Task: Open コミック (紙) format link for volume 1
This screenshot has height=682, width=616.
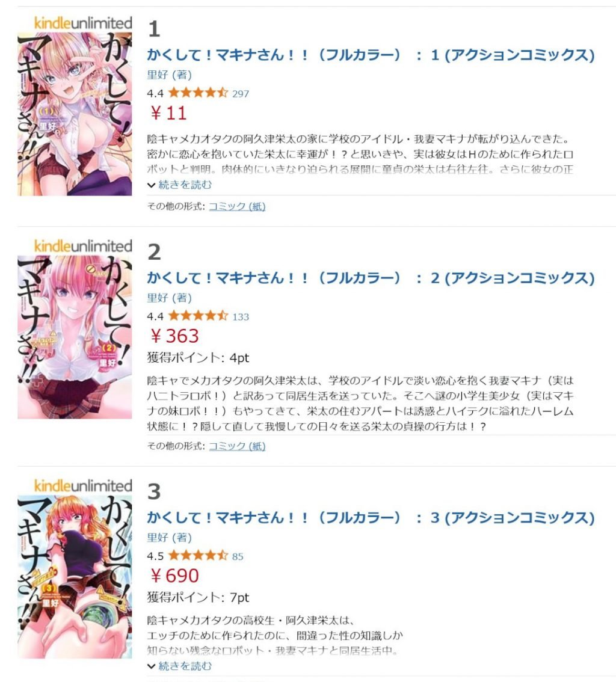Action: (237, 206)
